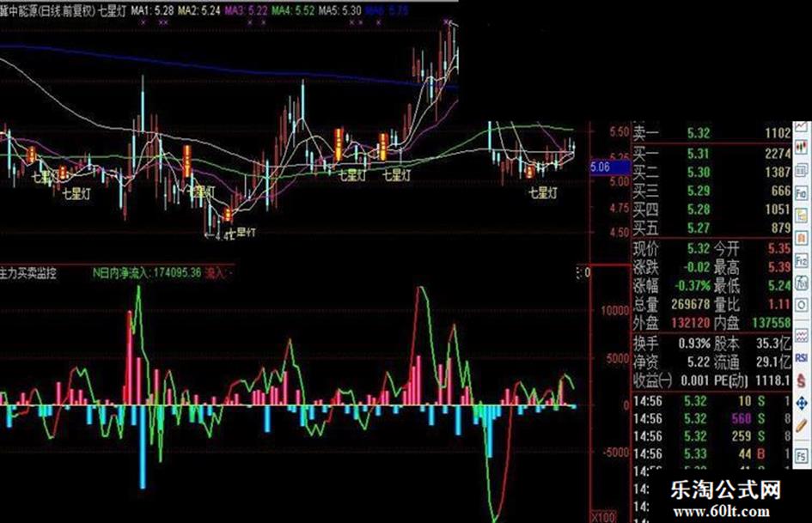Screen dimensions: 812x523
Task: Select tick row 14:56 5.32 volume 259
Action: [711, 436]
